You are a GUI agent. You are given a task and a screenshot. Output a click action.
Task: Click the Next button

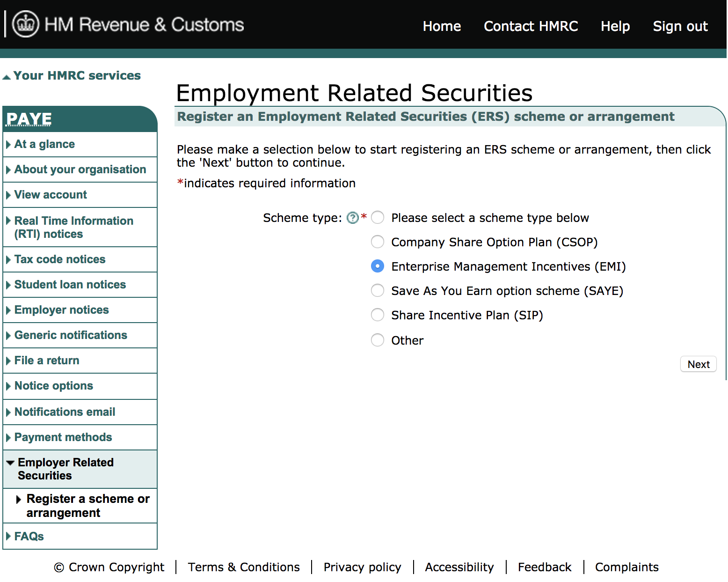coord(698,364)
